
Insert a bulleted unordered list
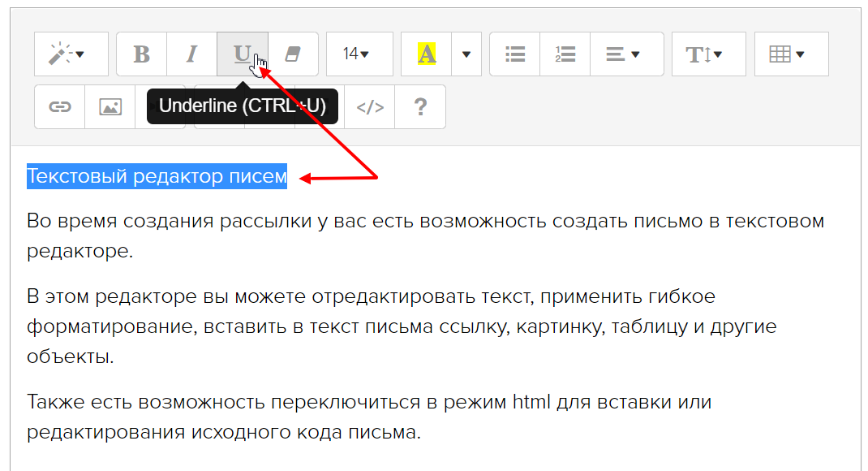click(515, 54)
